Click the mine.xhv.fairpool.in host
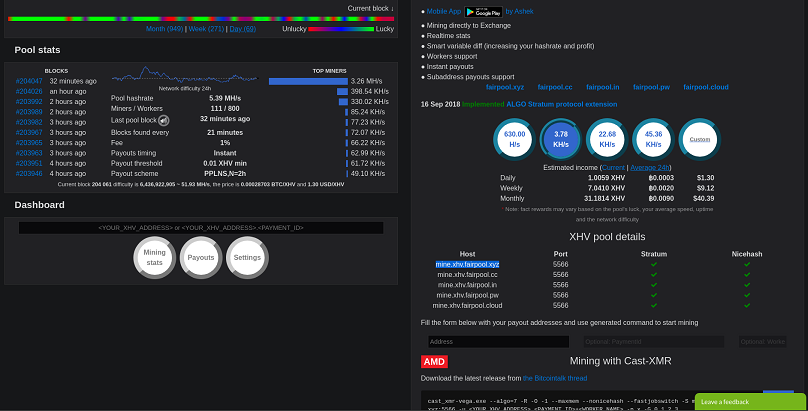This screenshot has height=411, width=808. 467,285
